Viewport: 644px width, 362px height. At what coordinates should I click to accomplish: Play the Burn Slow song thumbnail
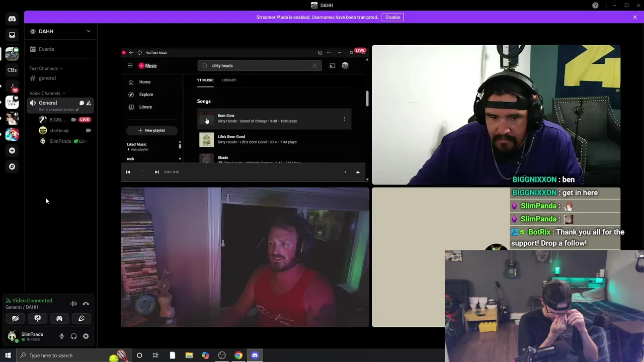point(206,119)
